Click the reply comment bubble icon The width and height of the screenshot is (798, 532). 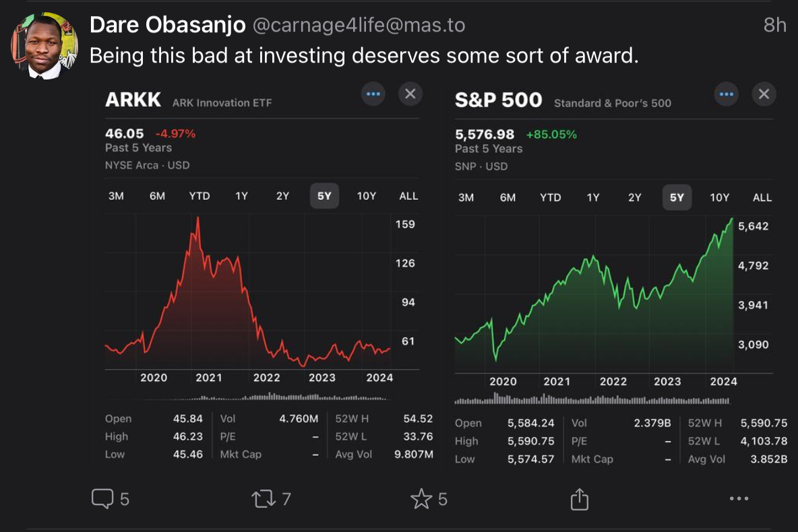(x=102, y=499)
